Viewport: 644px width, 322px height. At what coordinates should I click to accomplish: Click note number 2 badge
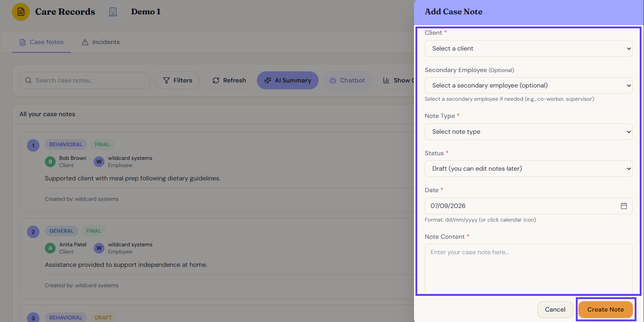tap(33, 232)
